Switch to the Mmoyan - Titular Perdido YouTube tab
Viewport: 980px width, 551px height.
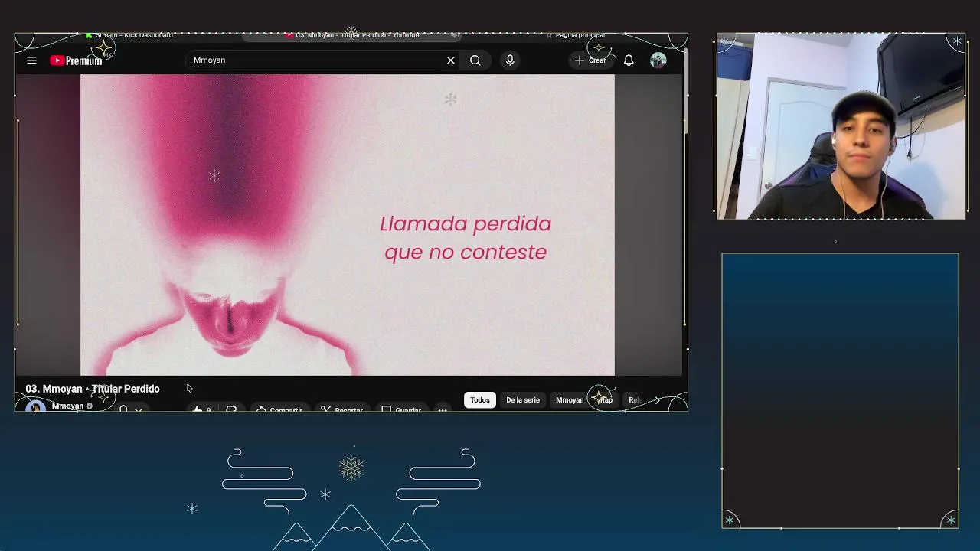point(352,35)
